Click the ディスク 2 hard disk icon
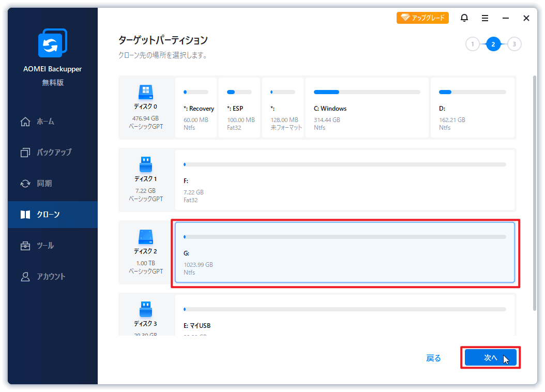 pyautogui.click(x=146, y=237)
